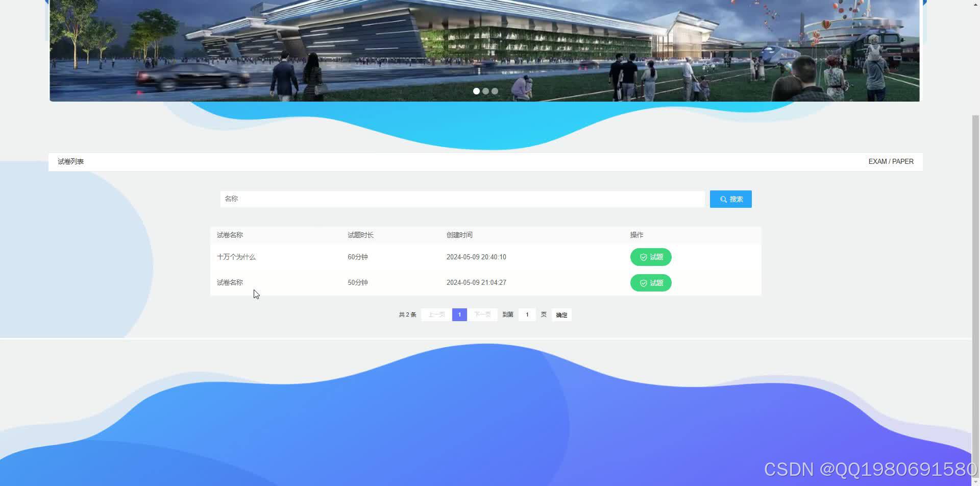Click the 2024-05-09 21:04:27 timestamp
980x486 pixels.
pos(476,282)
